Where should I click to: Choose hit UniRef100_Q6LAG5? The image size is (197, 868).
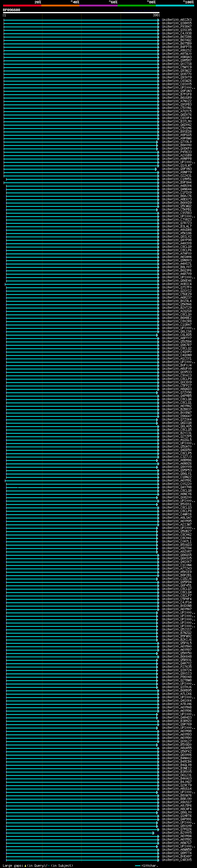tap(177, 426)
